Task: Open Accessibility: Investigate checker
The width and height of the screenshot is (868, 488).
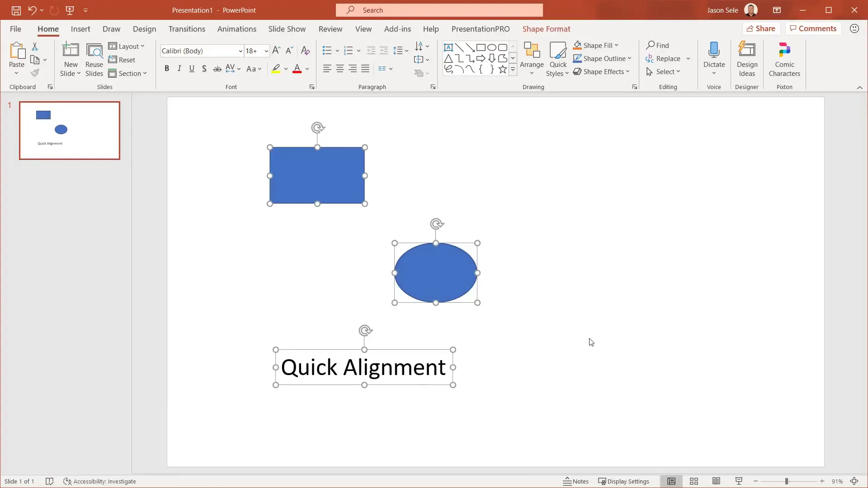Action: tap(99, 481)
